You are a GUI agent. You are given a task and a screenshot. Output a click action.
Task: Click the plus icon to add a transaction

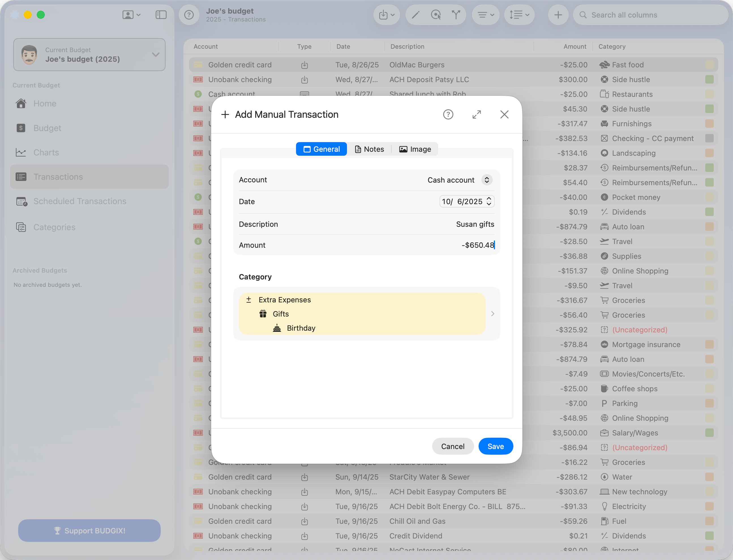point(558,15)
